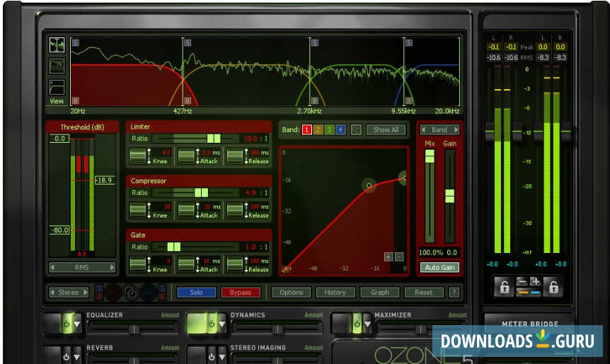Viewport: 610px width, 364px height.
Task: Open the History panel
Action: tap(335, 292)
